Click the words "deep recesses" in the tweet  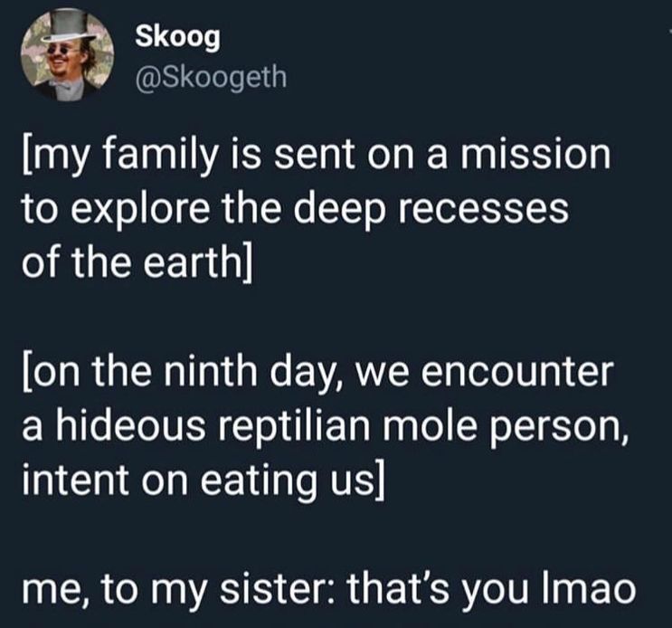(436, 210)
